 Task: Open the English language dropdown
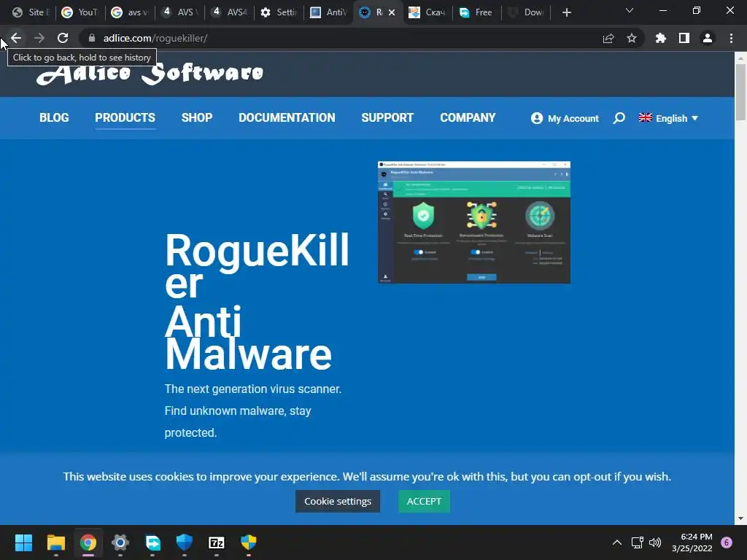click(668, 118)
